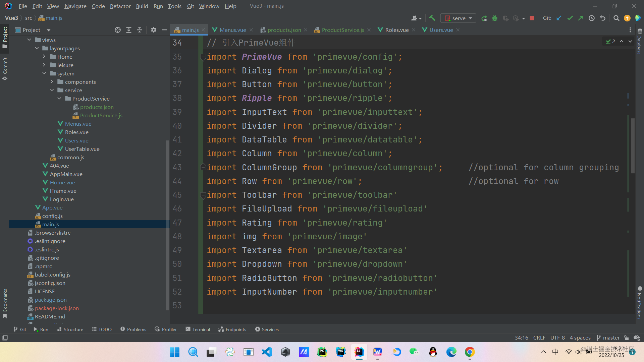
Task: Click the editor vertical scrollbar thumb
Action: pos(633,146)
